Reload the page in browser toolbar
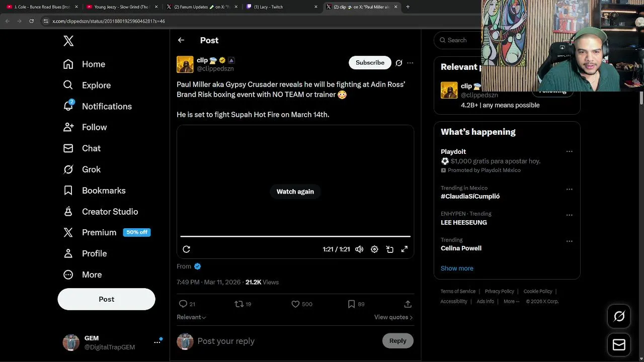Viewport: 644px width, 362px height. pyautogui.click(x=31, y=21)
